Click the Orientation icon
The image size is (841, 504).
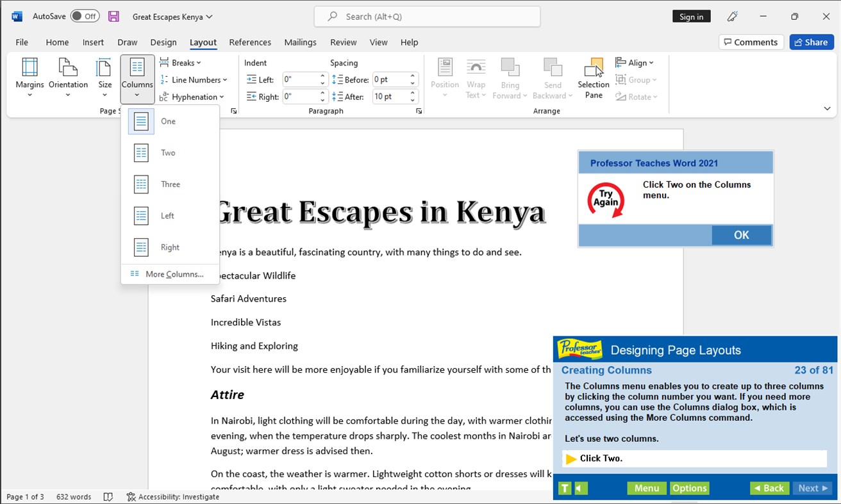(68, 77)
